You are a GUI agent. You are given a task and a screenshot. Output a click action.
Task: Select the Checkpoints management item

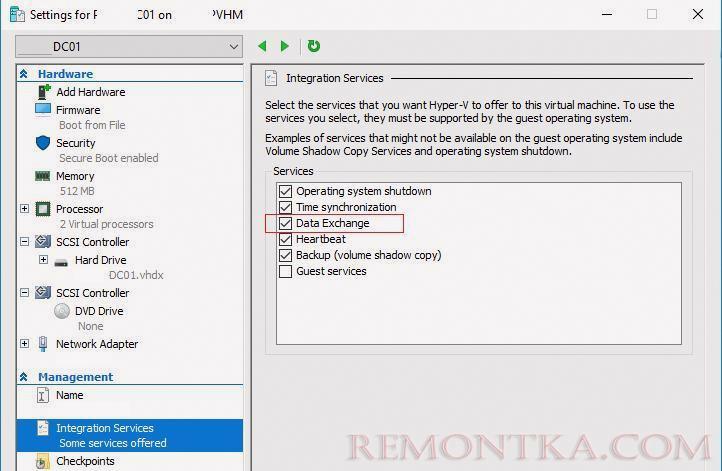click(x=85, y=461)
